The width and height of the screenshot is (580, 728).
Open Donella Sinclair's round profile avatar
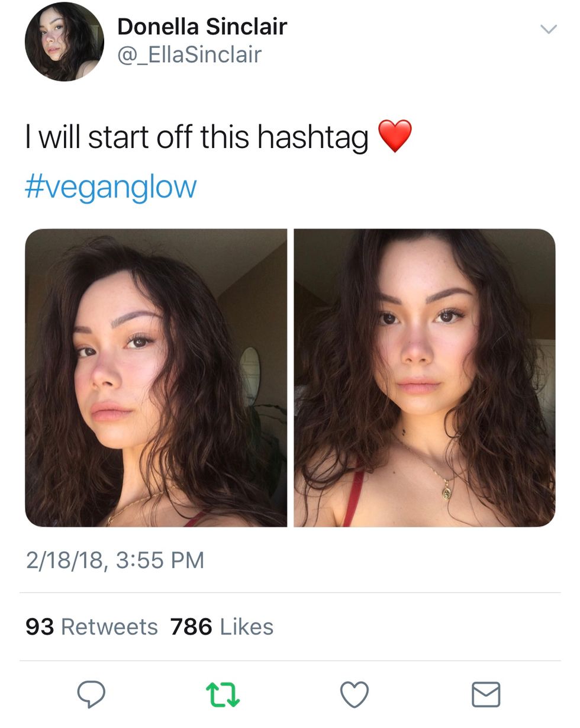coord(64,41)
